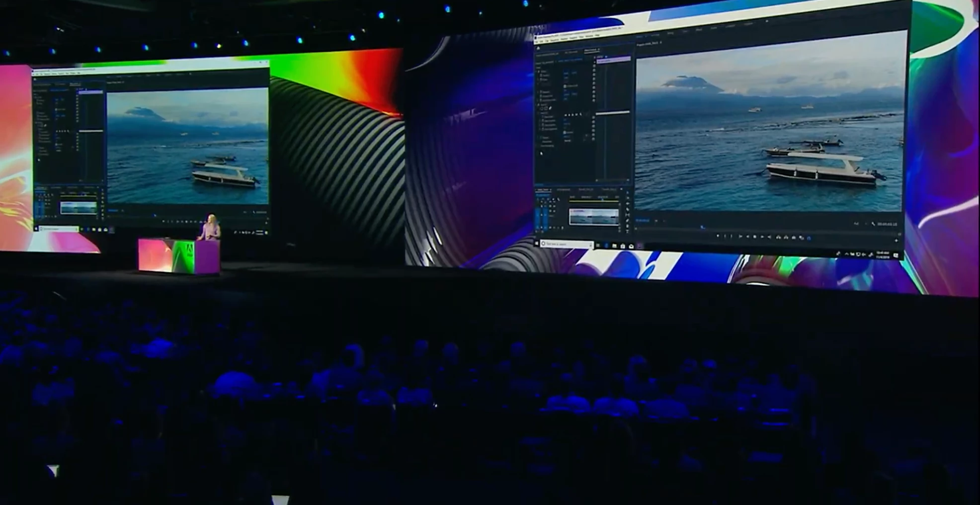980x505 pixels.
Task: Collapse the Mask (1) group on right screen
Action: click(538, 113)
